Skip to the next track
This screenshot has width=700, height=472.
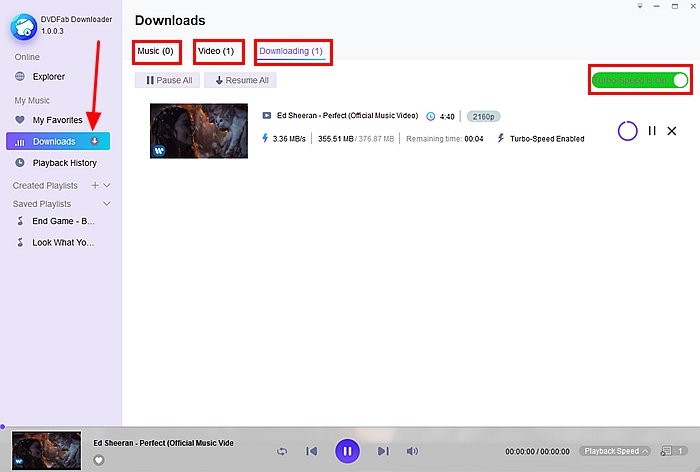coord(383,452)
